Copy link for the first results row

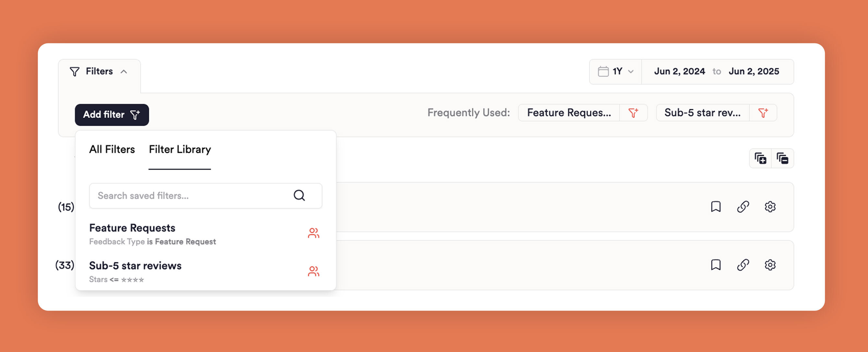click(x=743, y=207)
